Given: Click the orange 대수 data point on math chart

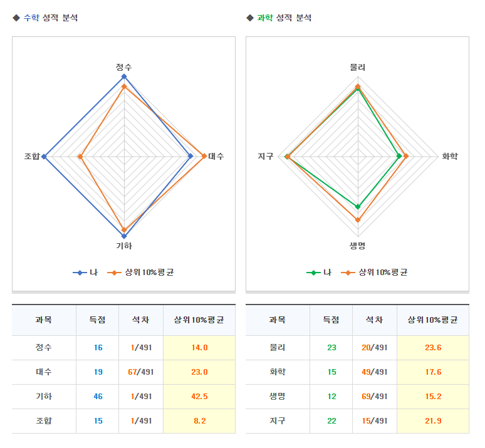Looking at the screenshot, I should coord(204,156).
